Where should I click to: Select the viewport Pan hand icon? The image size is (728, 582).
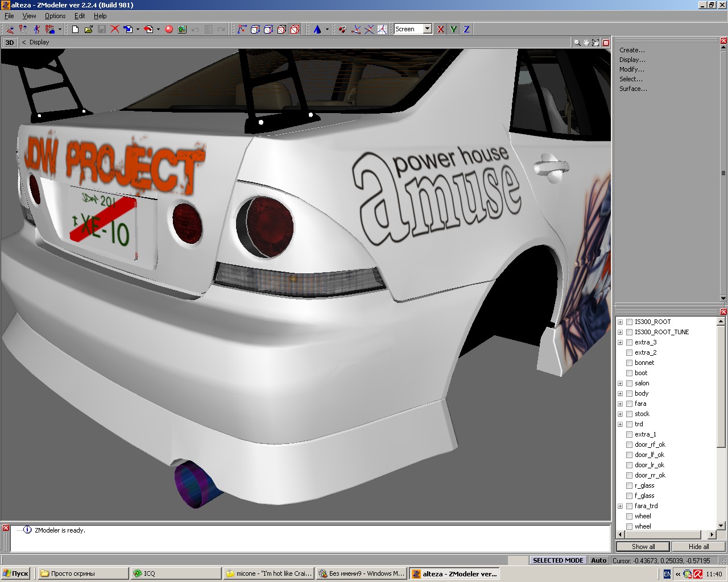(586, 43)
